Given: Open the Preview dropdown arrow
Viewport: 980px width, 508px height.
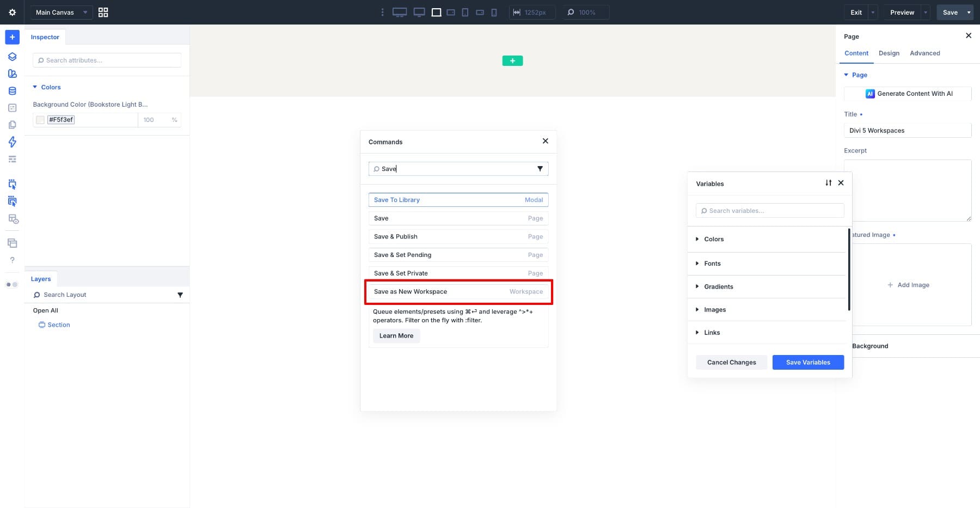Looking at the screenshot, I should tap(926, 12).
